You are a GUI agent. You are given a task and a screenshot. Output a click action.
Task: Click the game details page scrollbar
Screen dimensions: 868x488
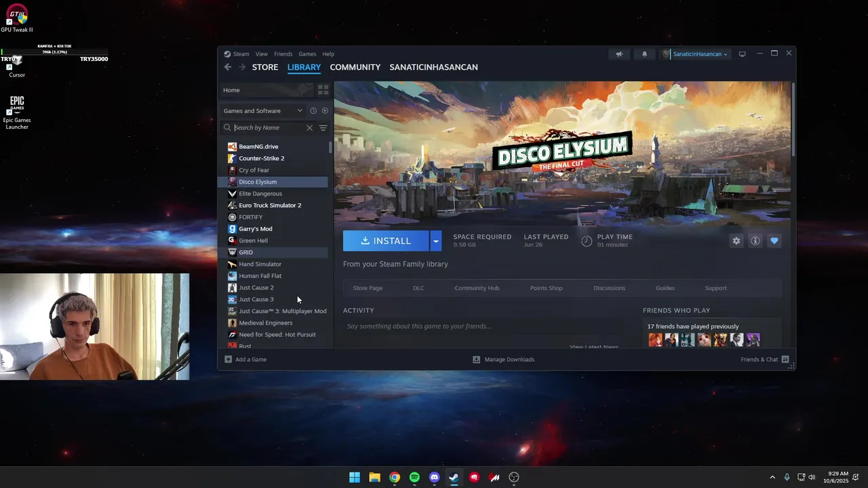[793, 119]
